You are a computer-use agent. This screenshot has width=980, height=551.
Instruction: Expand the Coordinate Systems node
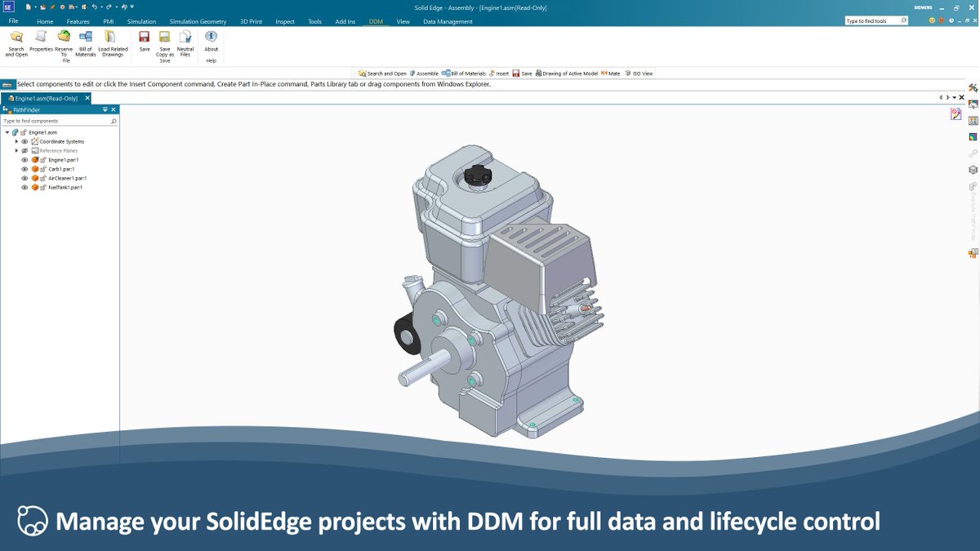[16, 141]
